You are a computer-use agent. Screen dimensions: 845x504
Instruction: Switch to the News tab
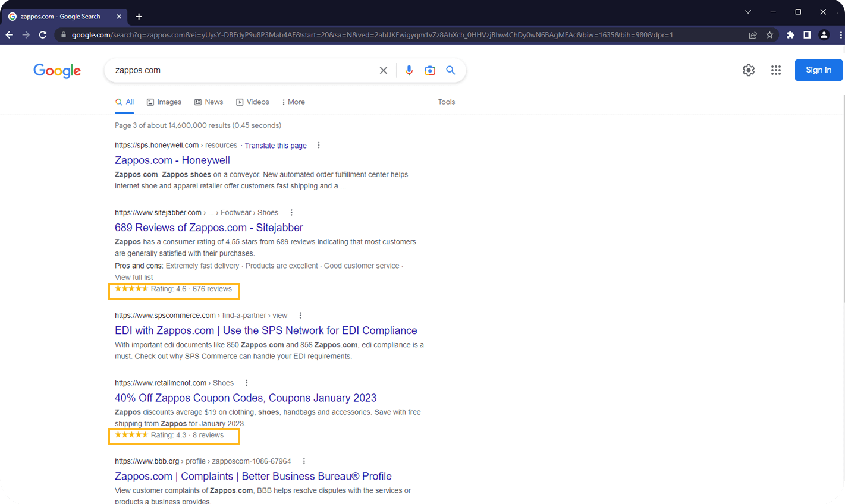209,102
